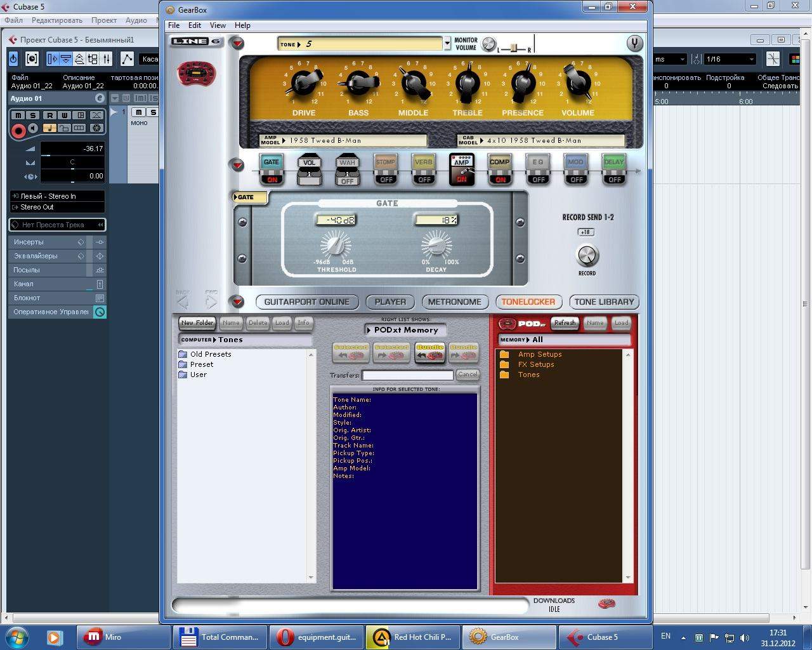Click the Record Send knob
812x650 pixels.
[x=587, y=255]
